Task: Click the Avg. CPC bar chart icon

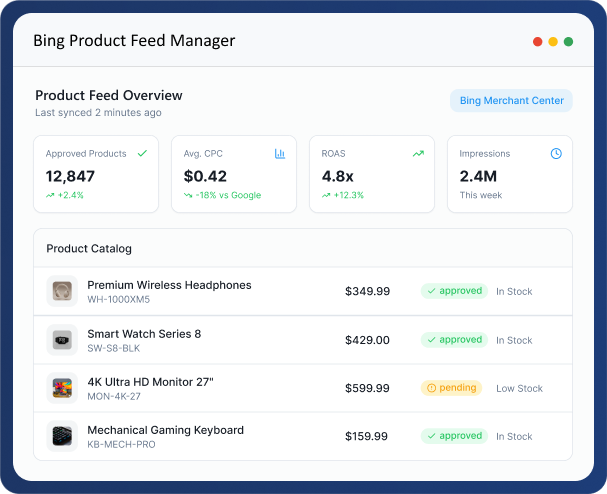Action: point(280,154)
